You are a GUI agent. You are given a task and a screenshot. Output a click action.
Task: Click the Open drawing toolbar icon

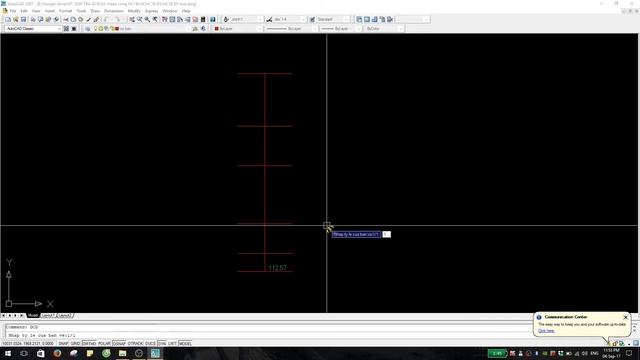[x=16, y=19]
